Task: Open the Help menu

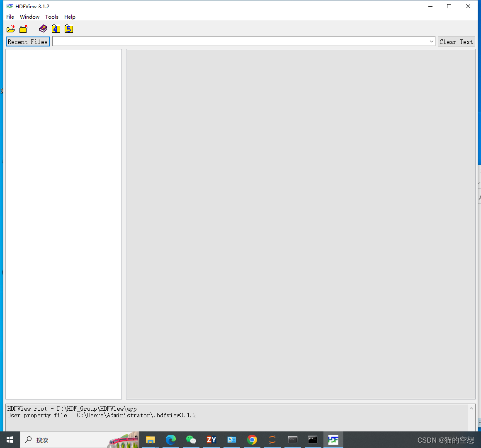Action: pos(70,17)
